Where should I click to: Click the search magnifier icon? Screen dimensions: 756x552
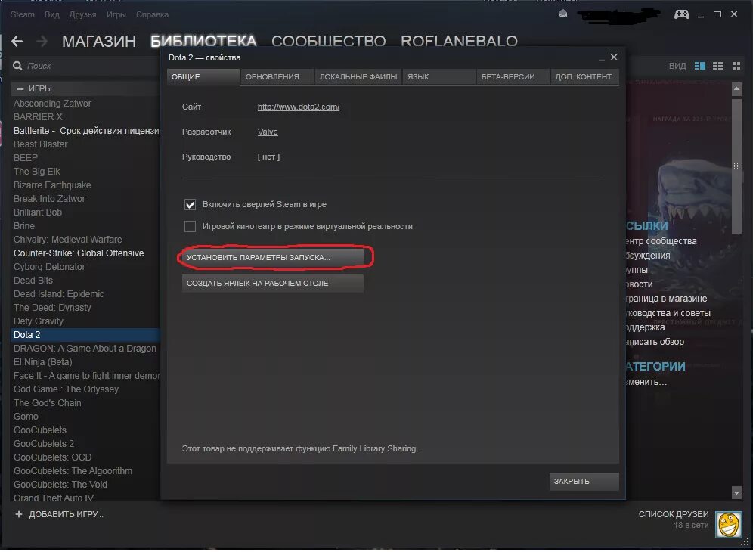[x=18, y=66]
